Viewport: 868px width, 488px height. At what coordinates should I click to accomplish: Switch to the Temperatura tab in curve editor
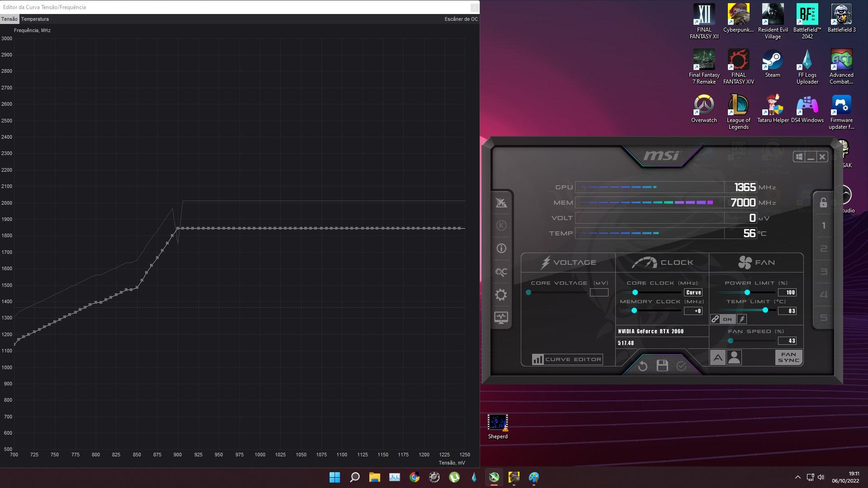pyautogui.click(x=35, y=19)
